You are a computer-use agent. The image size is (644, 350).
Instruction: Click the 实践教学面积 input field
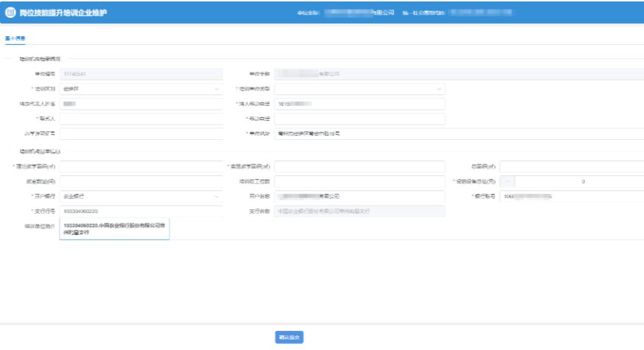[x=359, y=167]
